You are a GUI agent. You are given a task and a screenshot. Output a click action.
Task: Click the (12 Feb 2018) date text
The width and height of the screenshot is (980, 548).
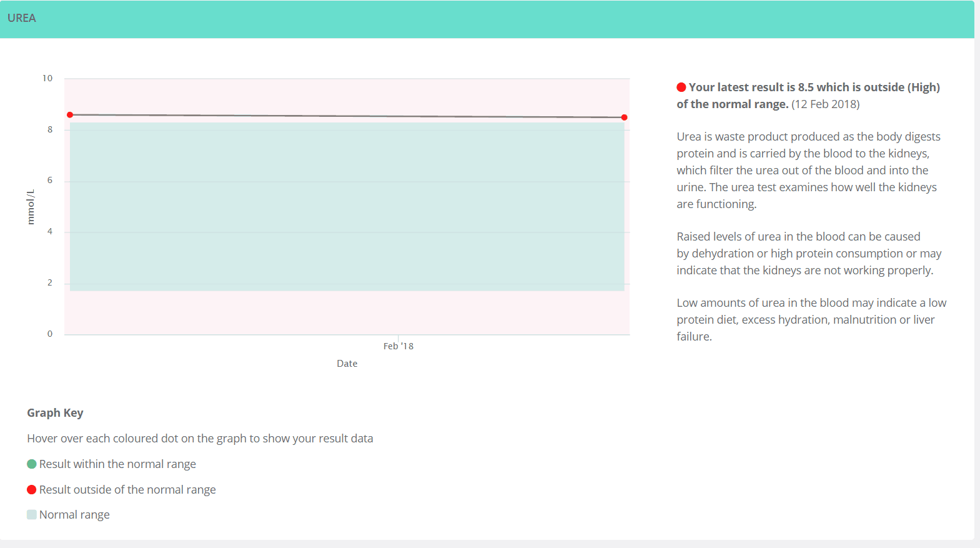825,104
